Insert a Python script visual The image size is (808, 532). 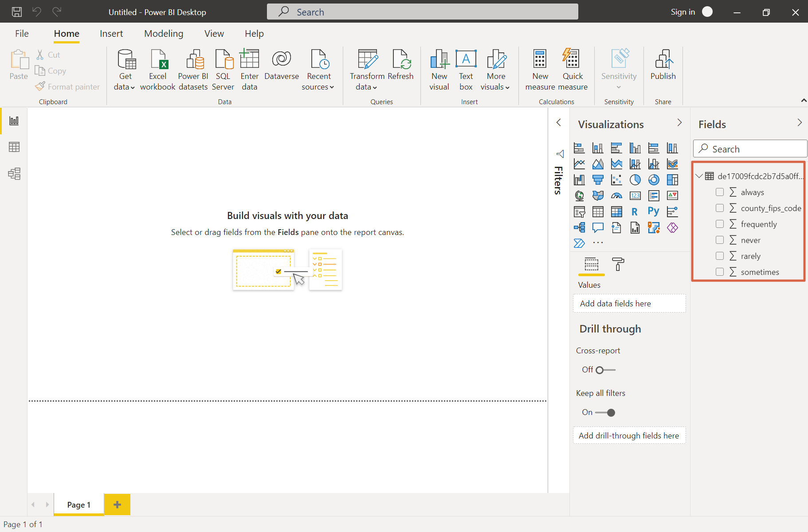(x=654, y=211)
